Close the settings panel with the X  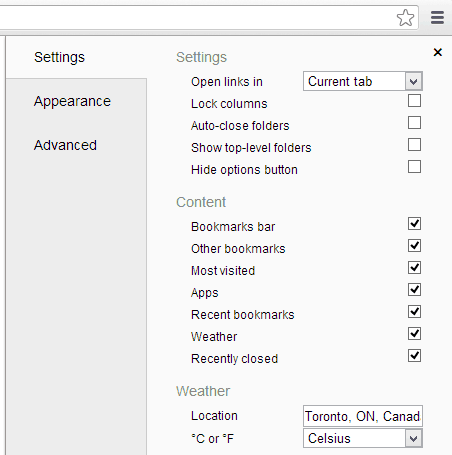[438, 52]
